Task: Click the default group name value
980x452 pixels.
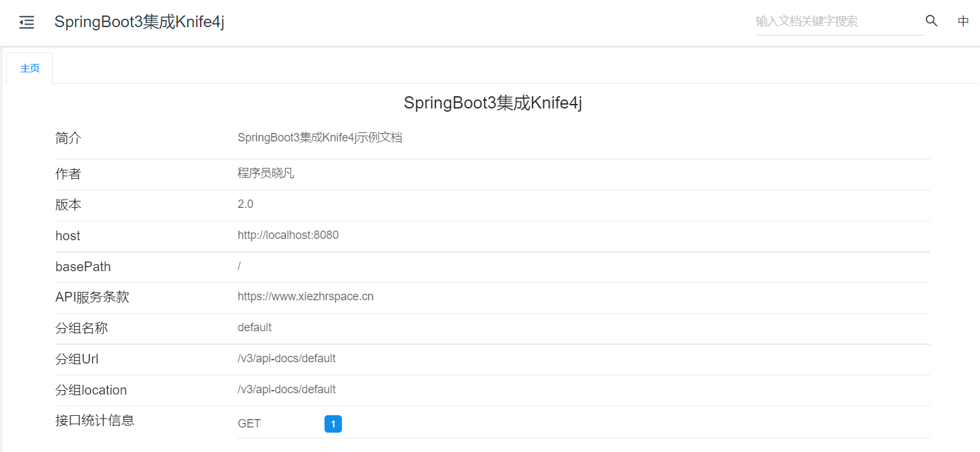Action: [254, 327]
